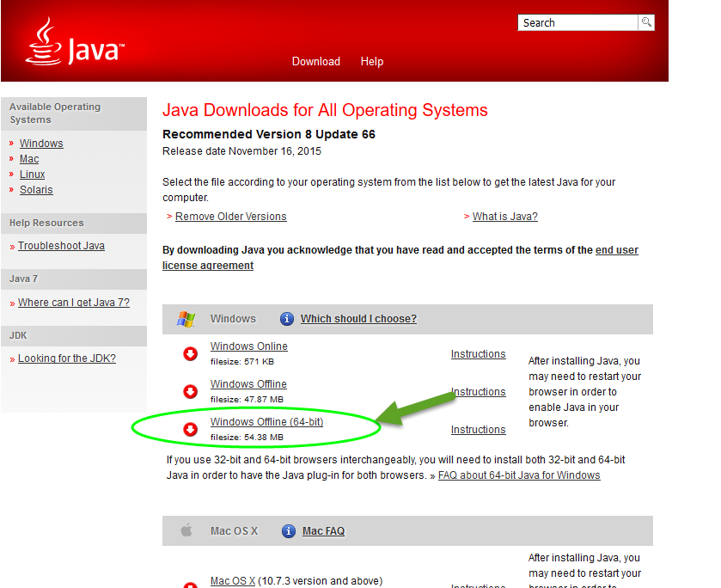Click red download arrow for Windows Online
The height and width of the screenshot is (588, 721).
coord(190,353)
